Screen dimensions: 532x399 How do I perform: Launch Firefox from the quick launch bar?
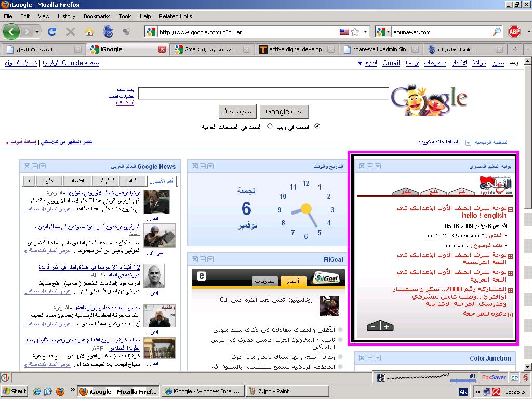(x=60, y=392)
